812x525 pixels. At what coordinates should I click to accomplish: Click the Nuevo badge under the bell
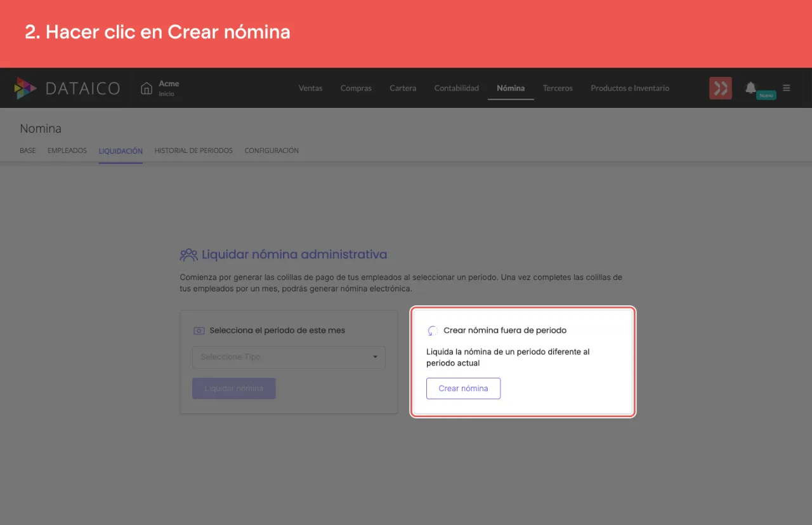coord(766,95)
